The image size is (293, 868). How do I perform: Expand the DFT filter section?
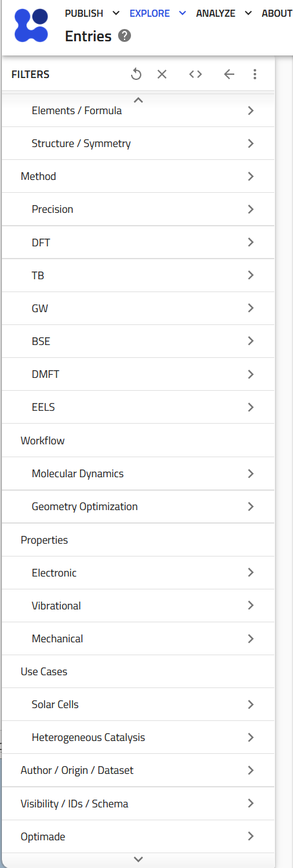[x=138, y=242]
